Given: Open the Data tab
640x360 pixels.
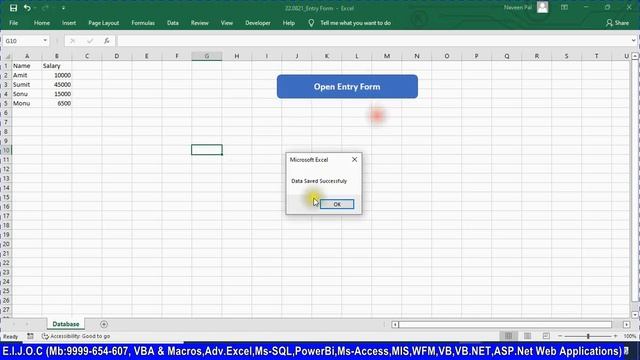Looking at the screenshot, I should (x=173, y=23).
